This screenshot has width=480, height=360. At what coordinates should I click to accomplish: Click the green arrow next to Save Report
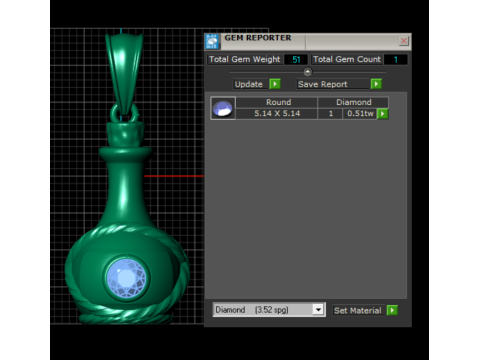376,84
